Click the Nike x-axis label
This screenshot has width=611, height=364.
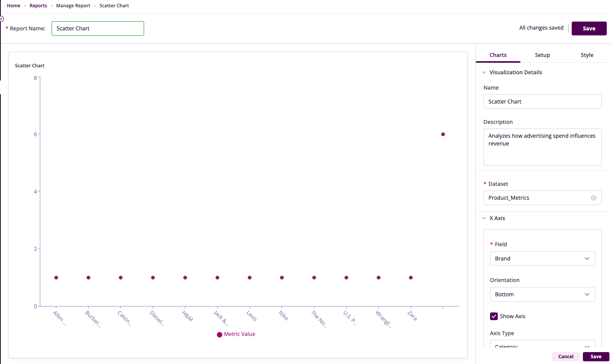pyautogui.click(x=284, y=316)
